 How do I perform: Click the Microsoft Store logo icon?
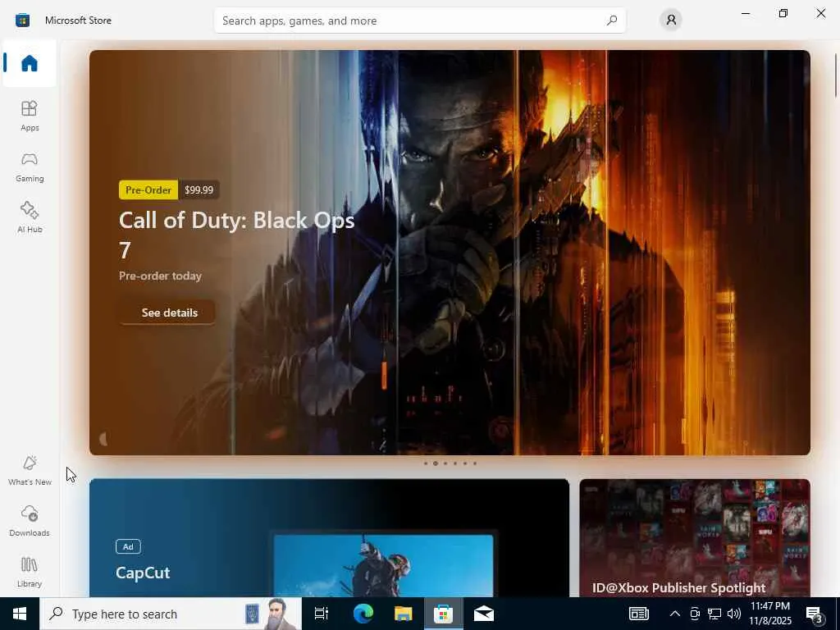(x=22, y=21)
